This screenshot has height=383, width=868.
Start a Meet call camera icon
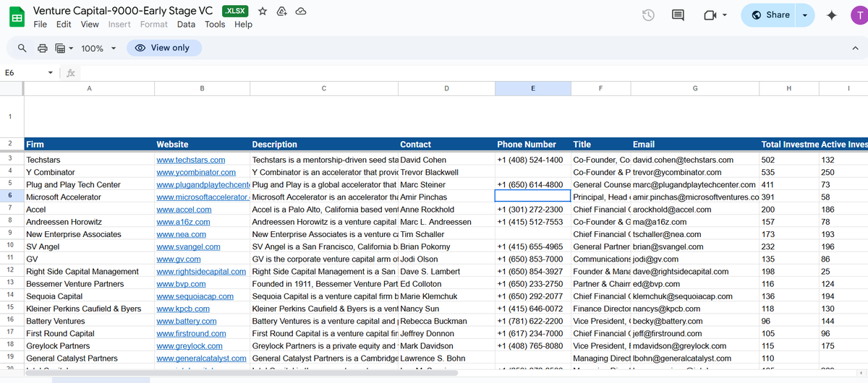pos(709,15)
